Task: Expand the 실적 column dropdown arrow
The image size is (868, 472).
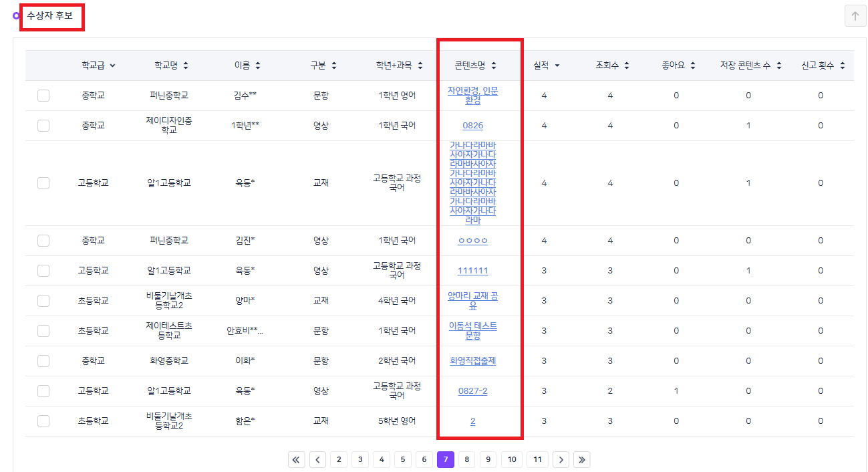Action: pyautogui.click(x=557, y=66)
